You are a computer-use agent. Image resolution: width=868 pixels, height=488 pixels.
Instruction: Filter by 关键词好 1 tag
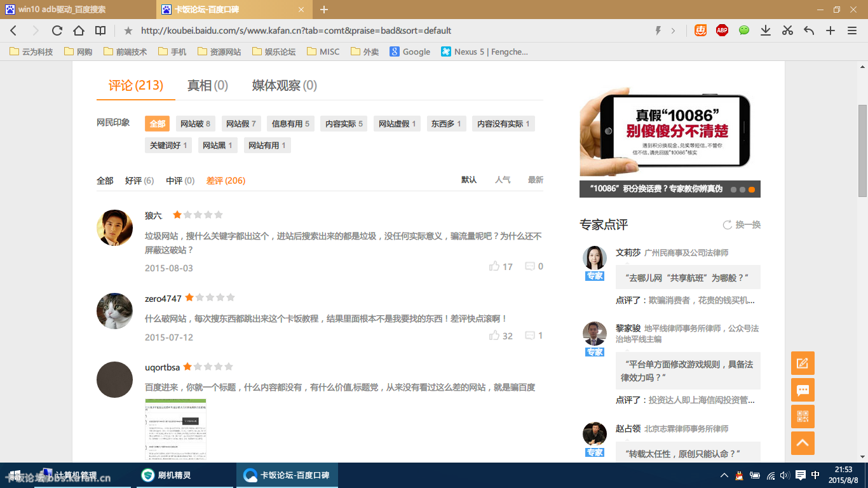pos(168,146)
